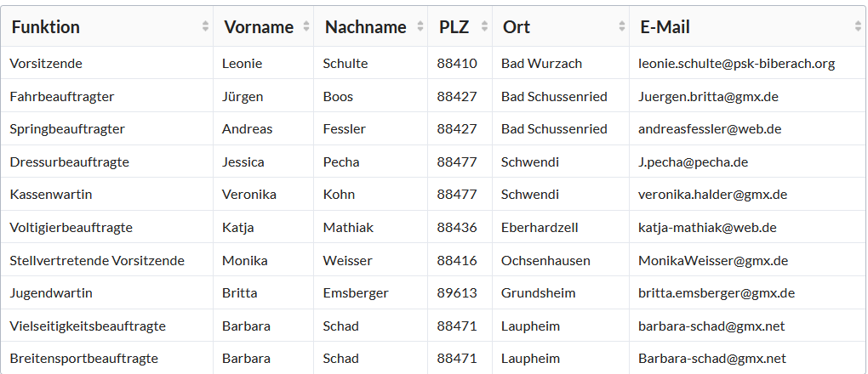This screenshot has height=374, width=868.
Task: Sort table by Funktion column arrows
Action: click(x=205, y=26)
